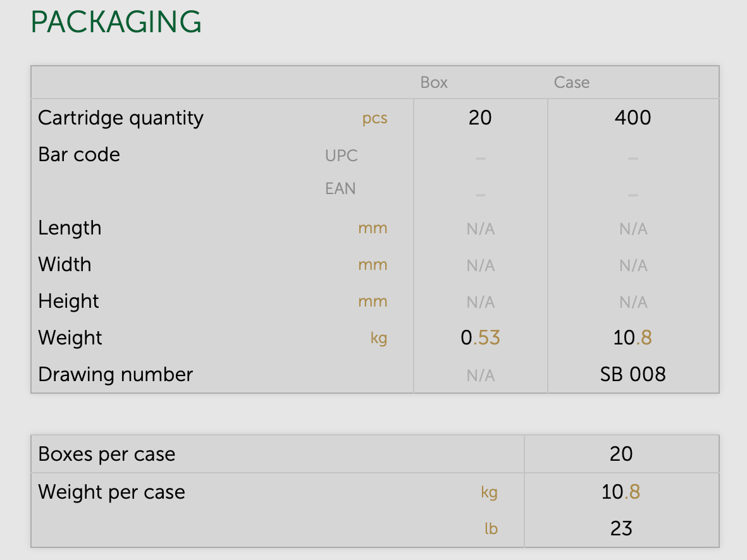The width and height of the screenshot is (747, 560).
Task: Click the Drawing number row label
Action: (115, 375)
